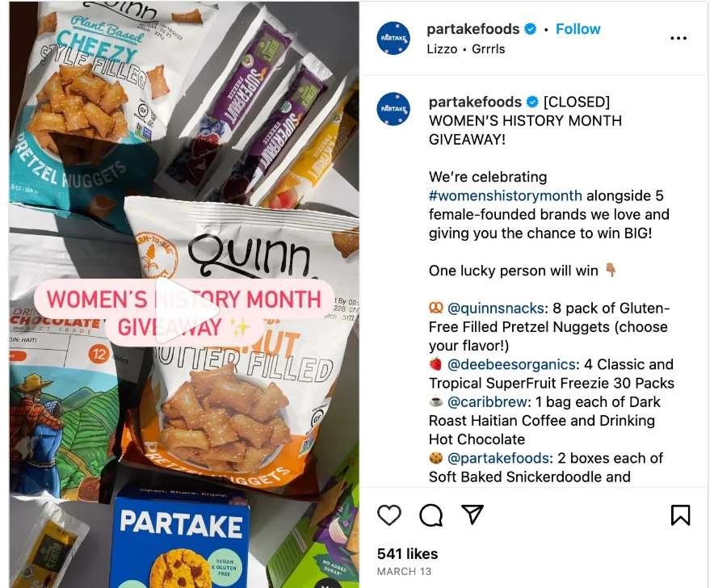Like the post with the heart icon
Image resolution: width=714 pixels, height=588 pixels.
(388, 515)
